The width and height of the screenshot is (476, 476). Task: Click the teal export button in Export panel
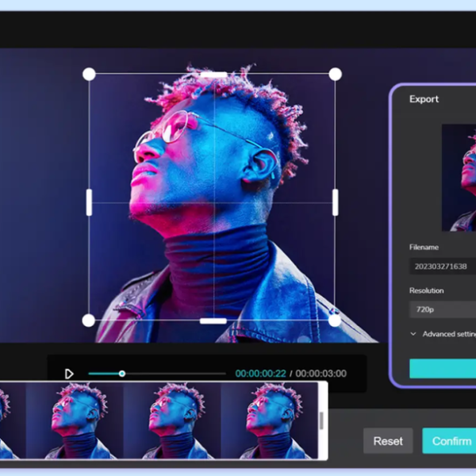(443, 369)
